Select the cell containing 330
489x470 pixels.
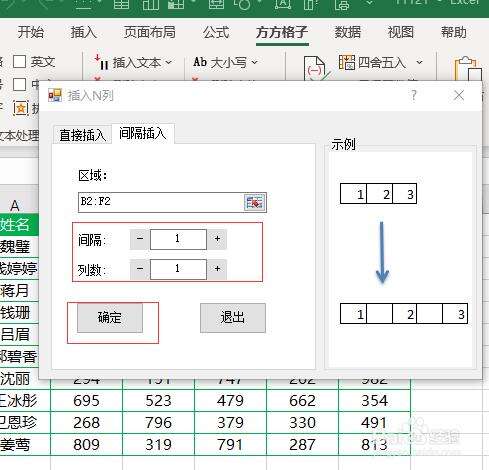(302, 423)
